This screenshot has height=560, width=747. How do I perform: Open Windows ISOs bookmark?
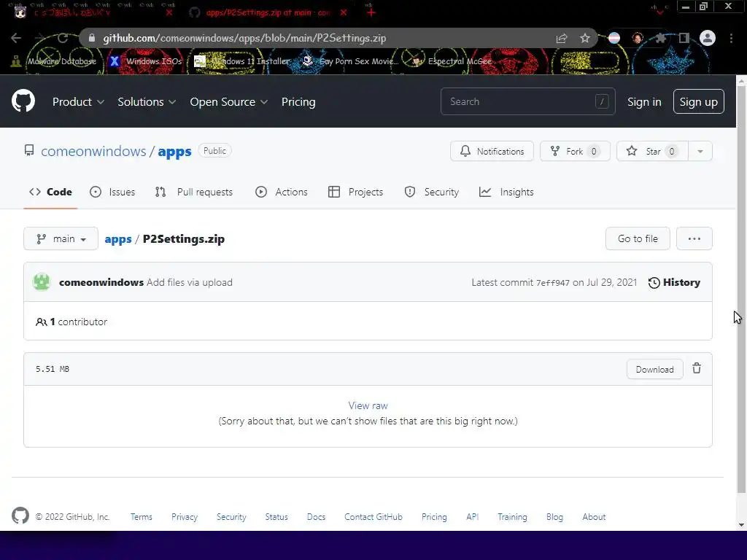[x=146, y=61]
